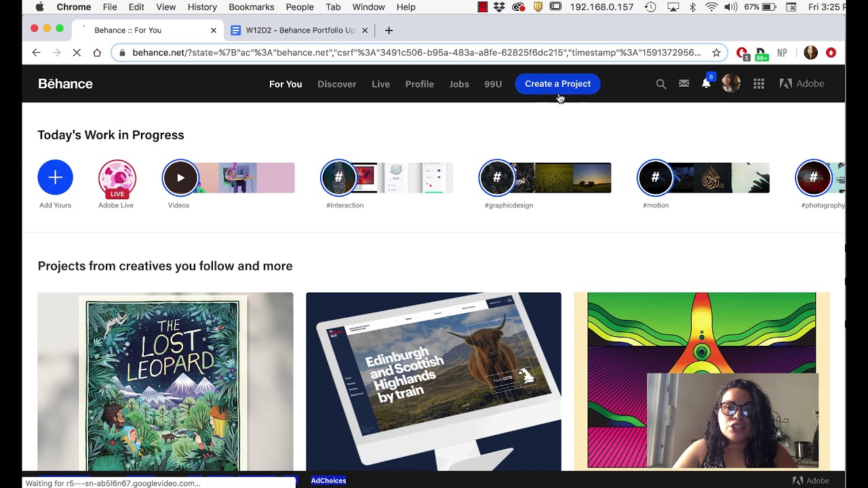868x488 pixels.
Task: Play the Videos story circle
Action: coord(180,178)
